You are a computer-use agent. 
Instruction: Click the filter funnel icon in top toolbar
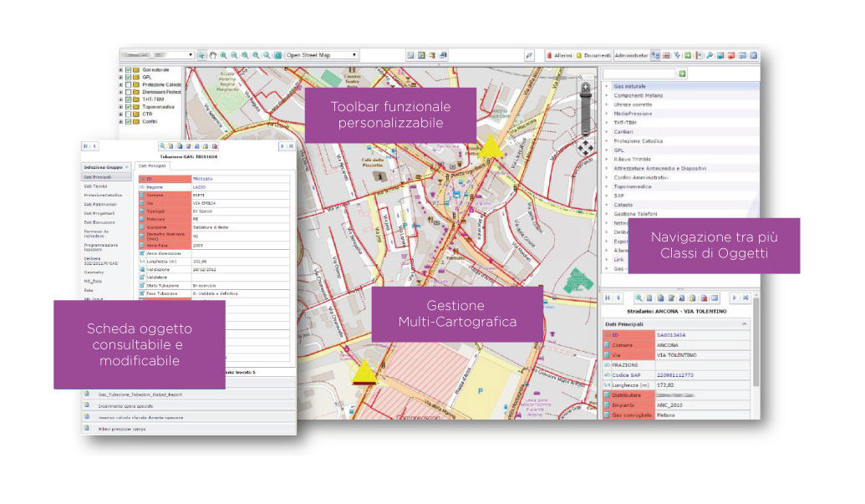(x=677, y=55)
